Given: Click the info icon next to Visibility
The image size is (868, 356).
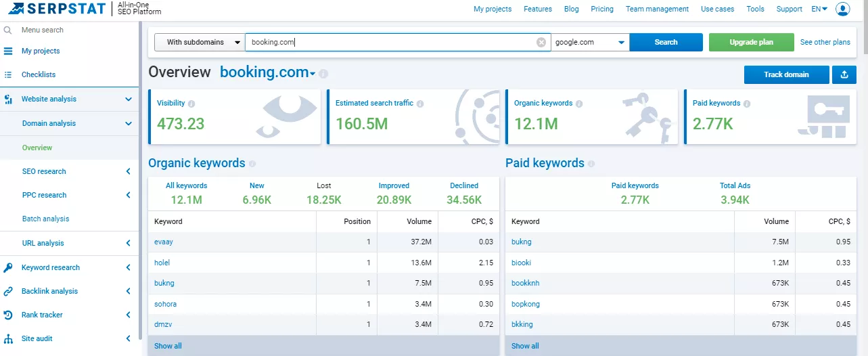Looking at the screenshot, I should coord(191,104).
